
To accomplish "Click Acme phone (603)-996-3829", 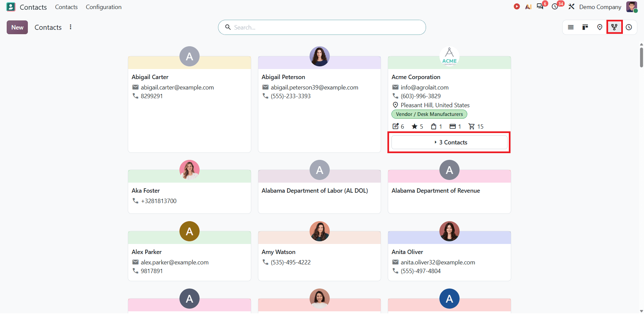I will 421,96.
